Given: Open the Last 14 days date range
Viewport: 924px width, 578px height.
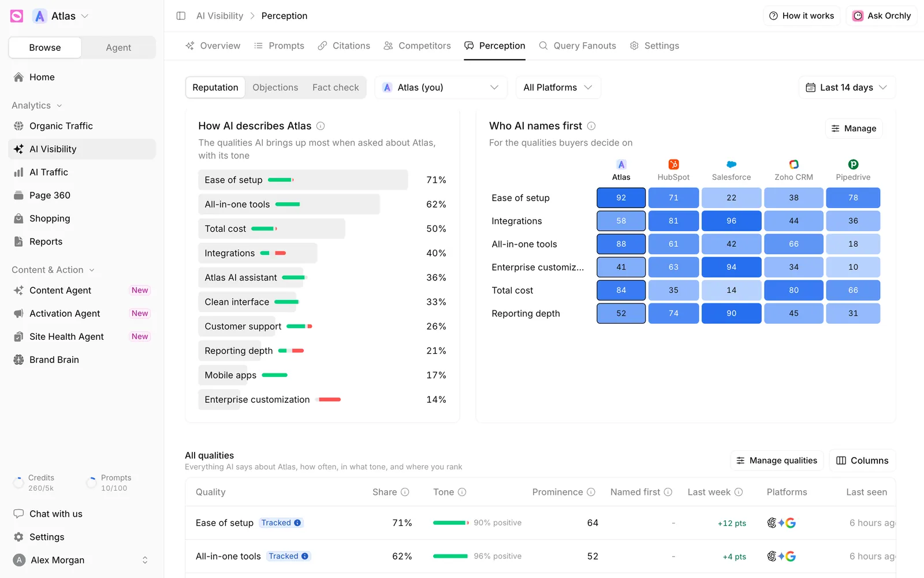Looking at the screenshot, I should click(847, 87).
